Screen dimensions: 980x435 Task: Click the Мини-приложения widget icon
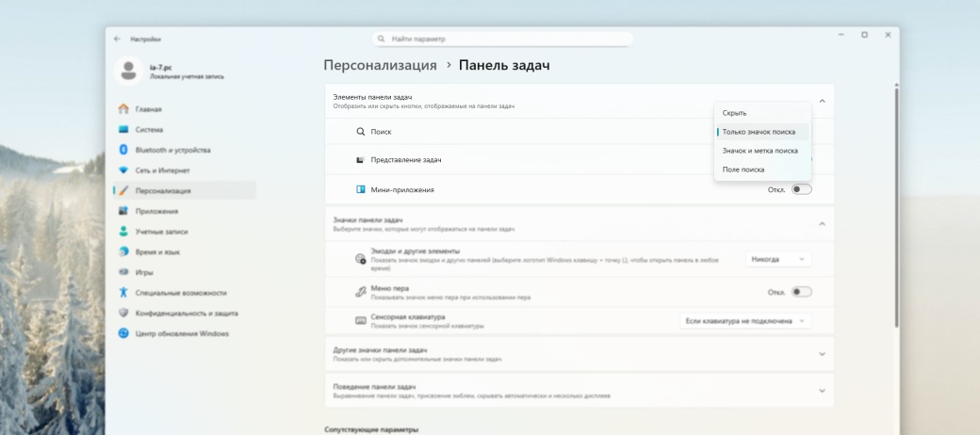click(361, 189)
